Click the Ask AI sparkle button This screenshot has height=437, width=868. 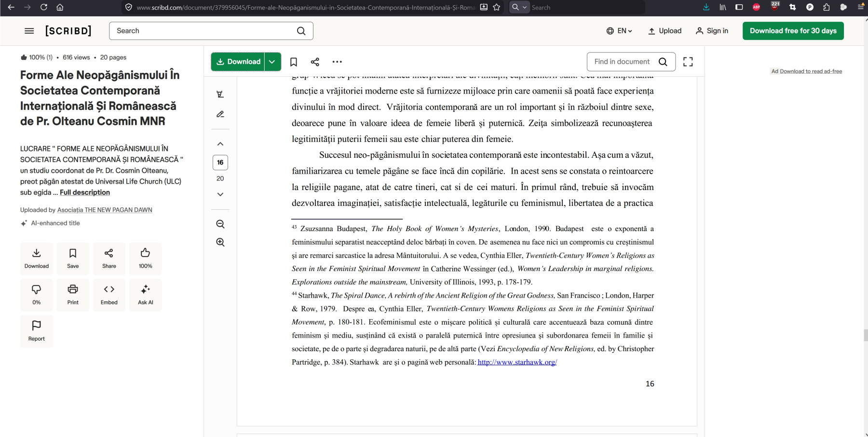[x=145, y=294]
